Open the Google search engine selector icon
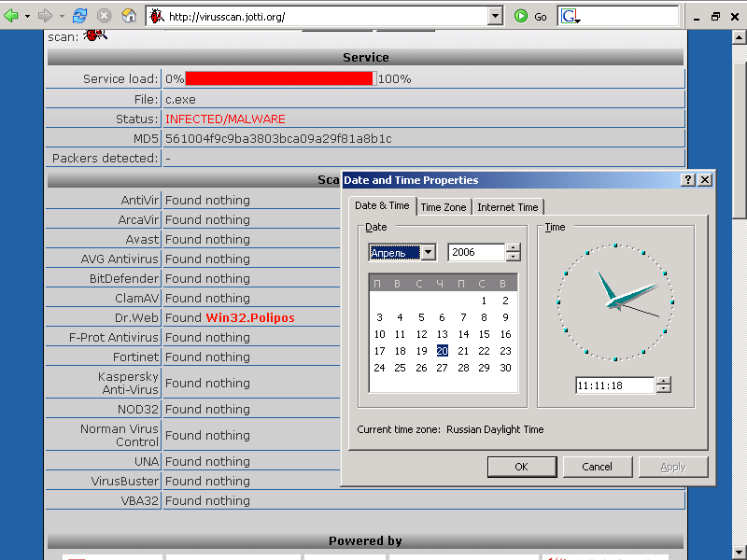 (571, 17)
